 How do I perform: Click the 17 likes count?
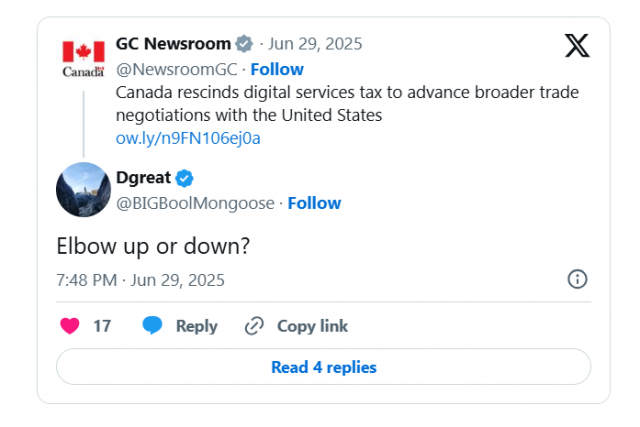click(x=102, y=326)
